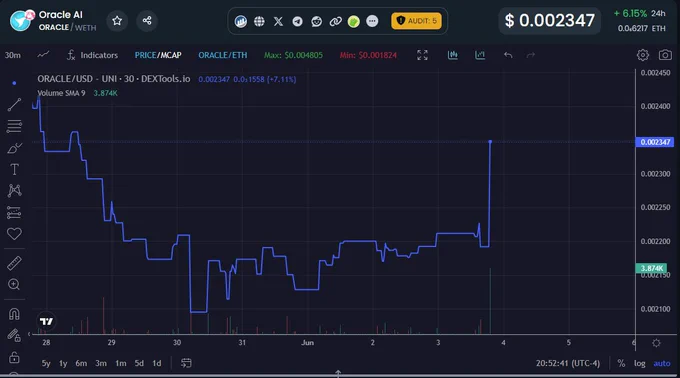The height and width of the screenshot is (378, 680).
Task: Toggle lock all drawings padlock
Action: tap(14, 357)
